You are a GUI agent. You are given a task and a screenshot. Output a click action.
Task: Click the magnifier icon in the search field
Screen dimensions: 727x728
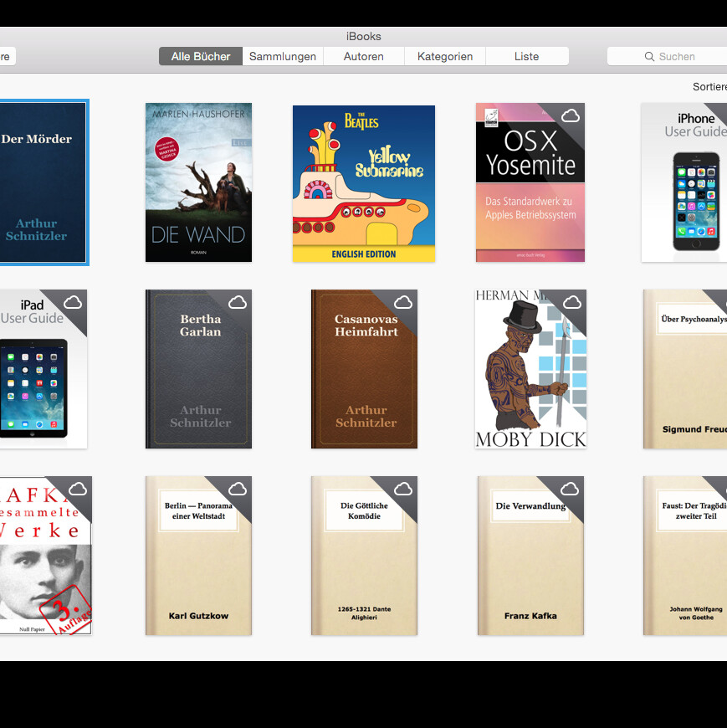(x=648, y=56)
